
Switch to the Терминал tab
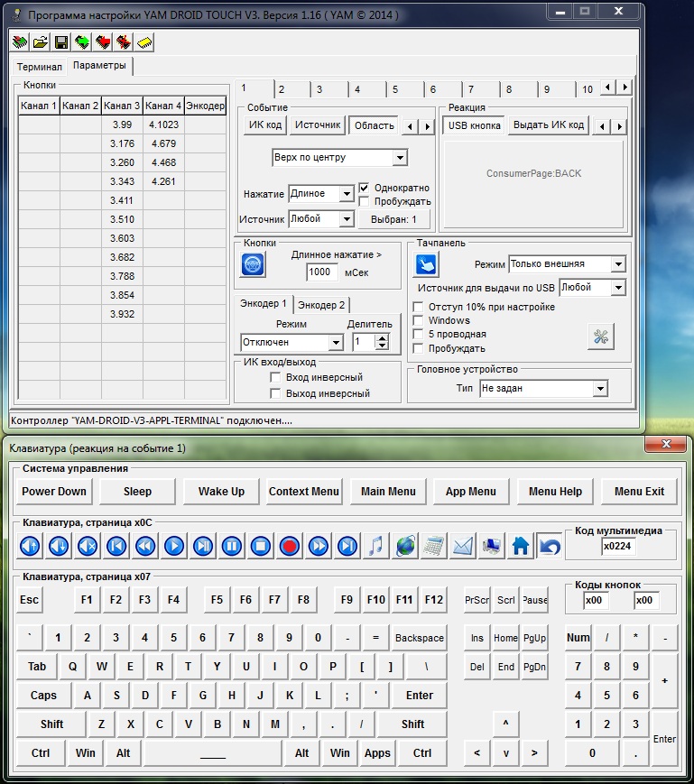(x=40, y=67)
